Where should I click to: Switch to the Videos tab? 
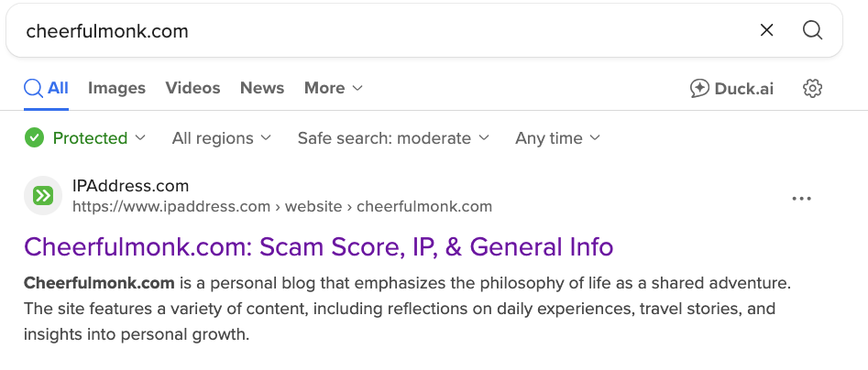coord(192,89)
